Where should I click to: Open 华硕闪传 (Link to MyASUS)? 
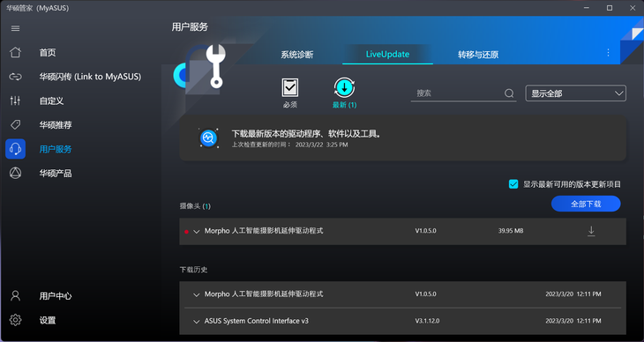pos(90,77)
